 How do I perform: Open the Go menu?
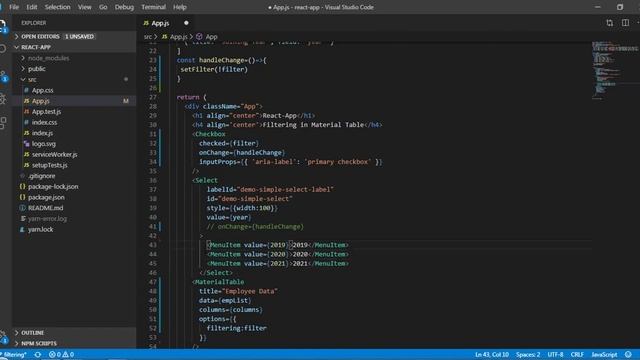[103, 7]
